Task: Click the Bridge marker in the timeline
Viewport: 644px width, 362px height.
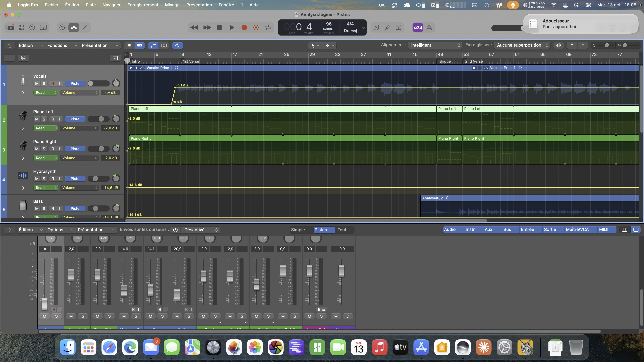Action: pos(445,62)
